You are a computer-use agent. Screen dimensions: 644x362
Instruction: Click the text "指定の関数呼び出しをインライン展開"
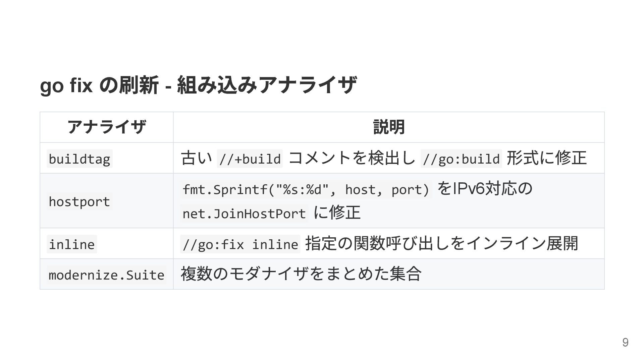coord(441,243)
